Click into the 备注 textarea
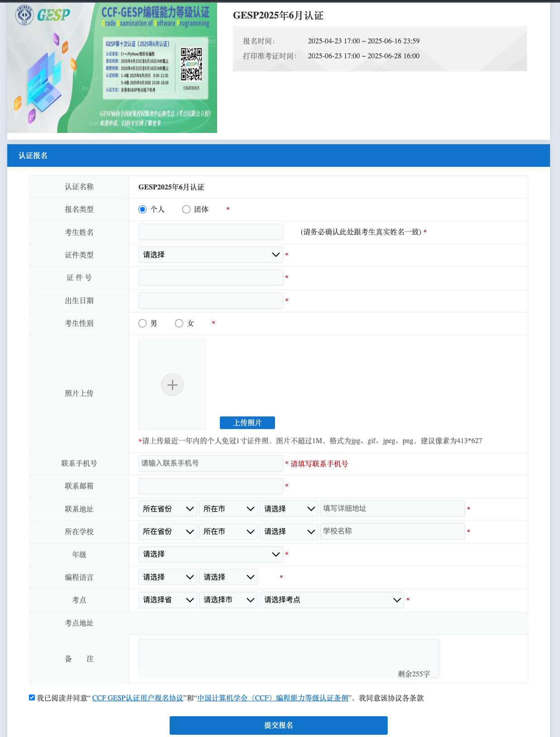Screen dimensions: 560x737 pos(289,658)
